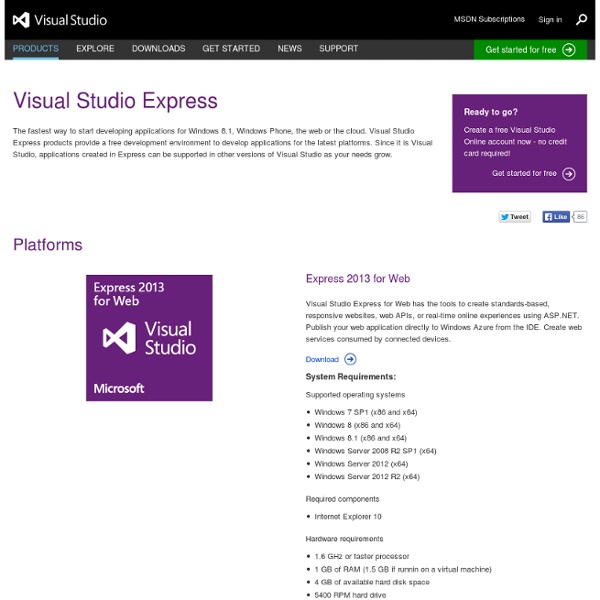Click the Twitter bird Tweet button

click(515, 217)
